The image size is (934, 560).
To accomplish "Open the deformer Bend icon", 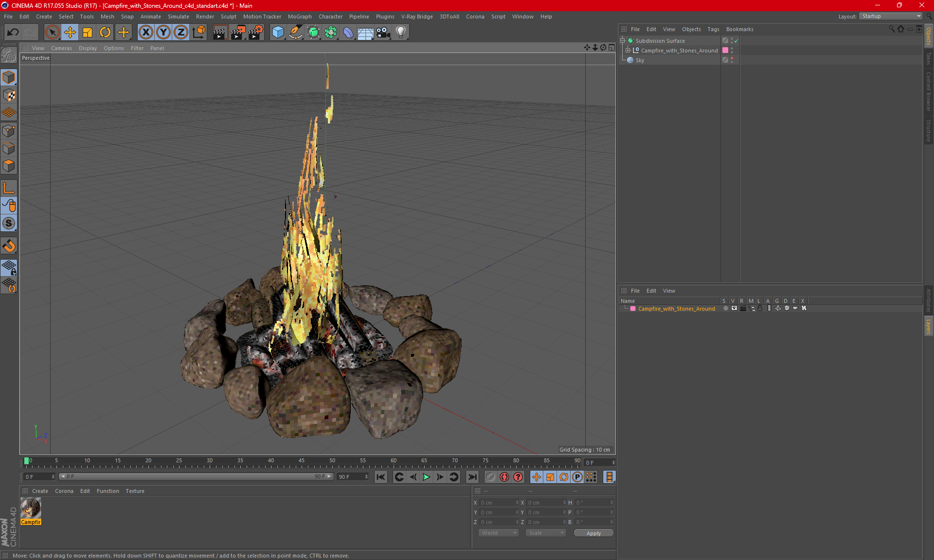I will (348, 32).
